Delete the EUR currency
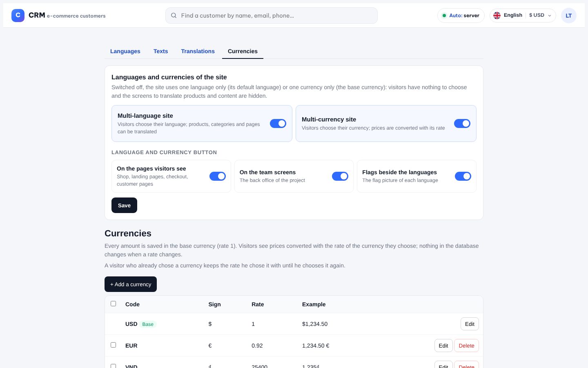The height and width of the screenshot is (368, 588). 466,346
